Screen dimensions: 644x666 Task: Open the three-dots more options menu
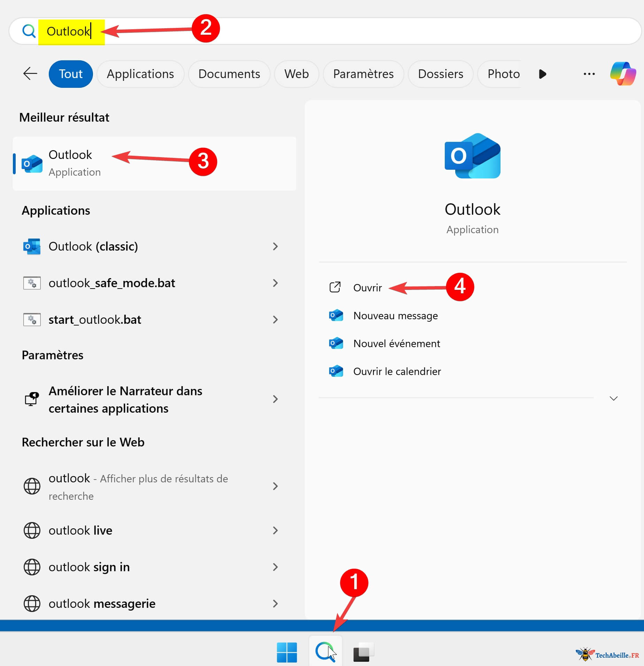(589, 74)
